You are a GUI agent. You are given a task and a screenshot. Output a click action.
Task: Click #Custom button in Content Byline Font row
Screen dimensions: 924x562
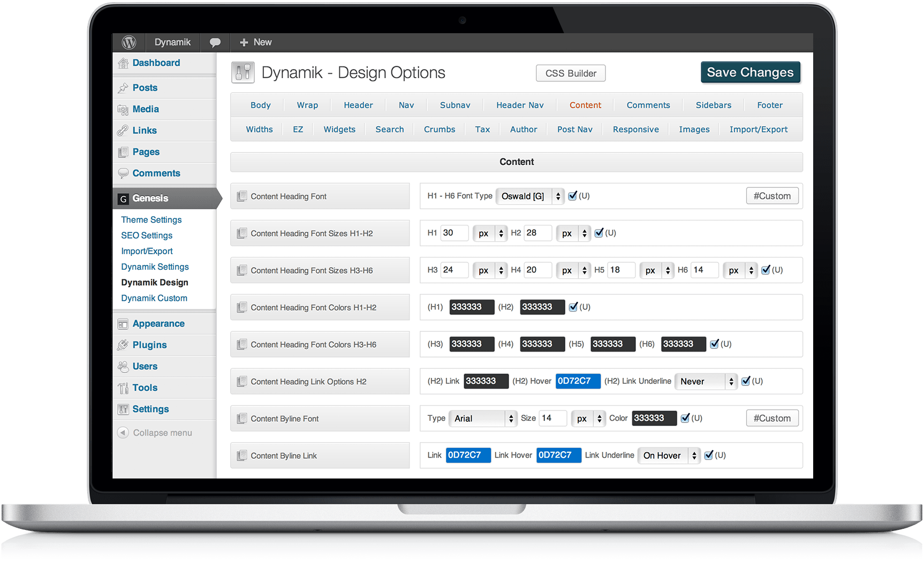click(x=772, y=418)
